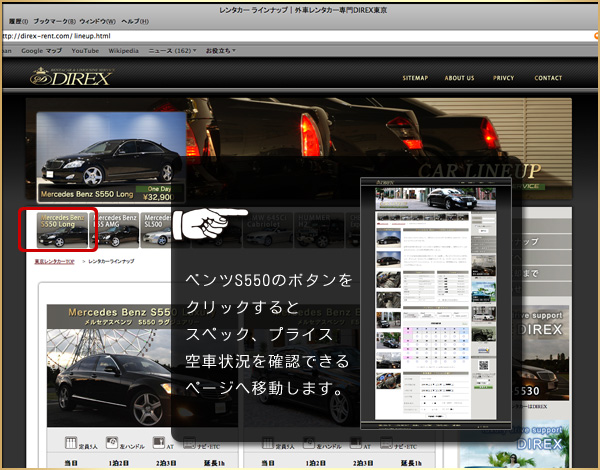
Task: Select the Mercedes Benz S55 AMG thumbnail
Action: 115,230
